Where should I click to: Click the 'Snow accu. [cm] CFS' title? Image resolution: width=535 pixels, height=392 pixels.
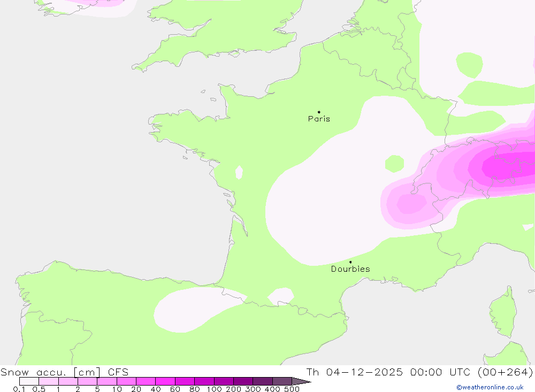coord(65,372)
